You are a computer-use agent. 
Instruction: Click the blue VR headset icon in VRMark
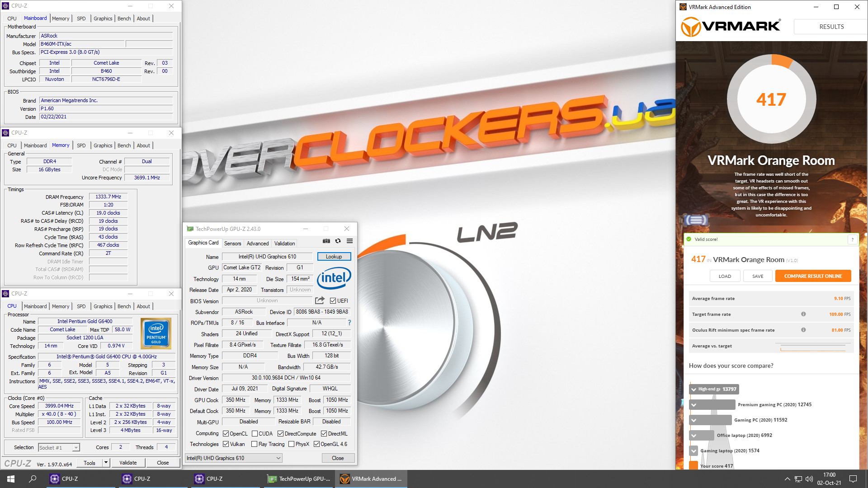696,220
